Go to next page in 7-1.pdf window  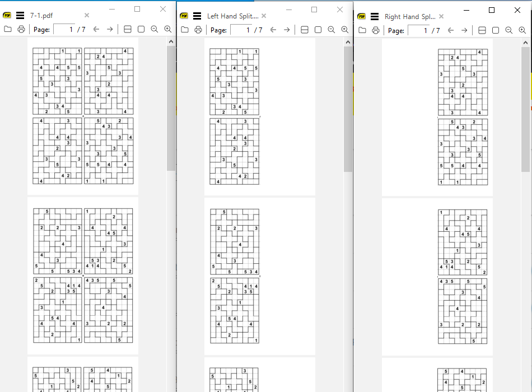coord(110,29)
